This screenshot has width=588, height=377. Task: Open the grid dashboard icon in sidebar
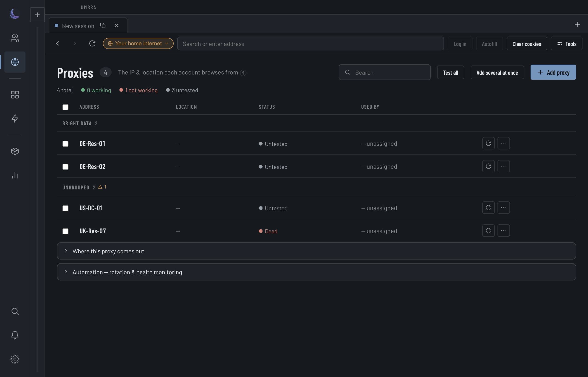tap(15, 95)
